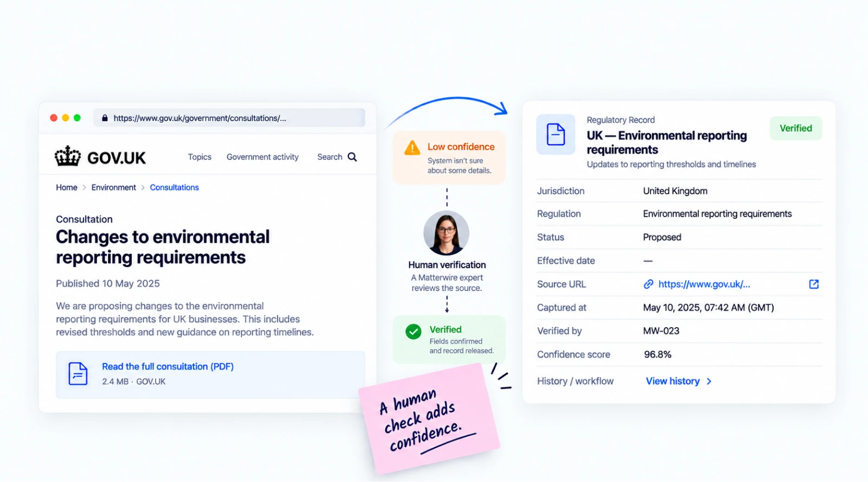Viewport: 868px width, 482px height.
Task: Click the Matterwire expert avatar photo
Action: tap(446, 233)
